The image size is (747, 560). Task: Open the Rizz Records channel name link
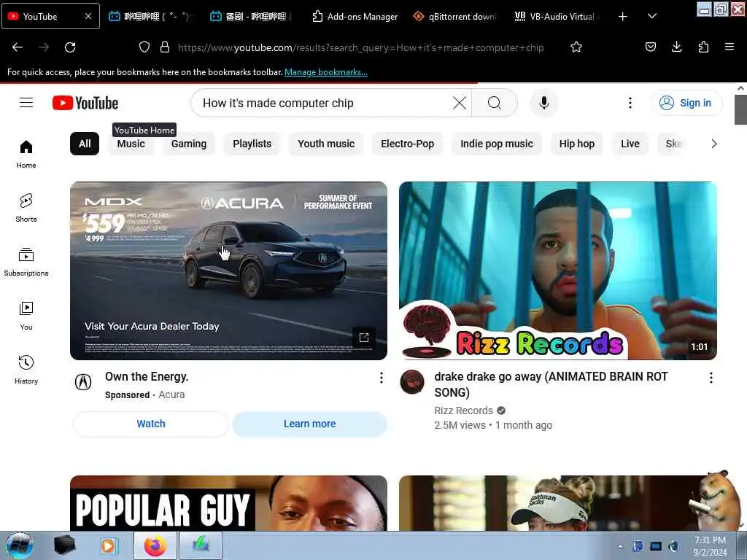(x=463, y=411)
